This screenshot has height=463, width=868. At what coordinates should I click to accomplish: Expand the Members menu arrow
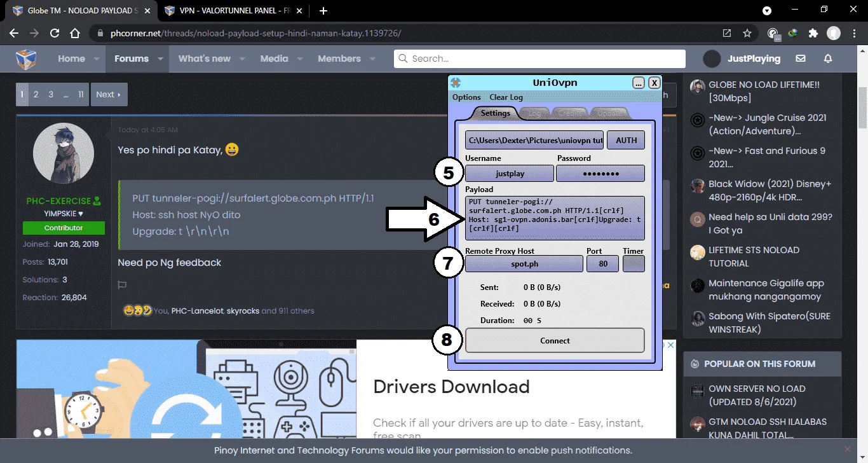(372, 59)
